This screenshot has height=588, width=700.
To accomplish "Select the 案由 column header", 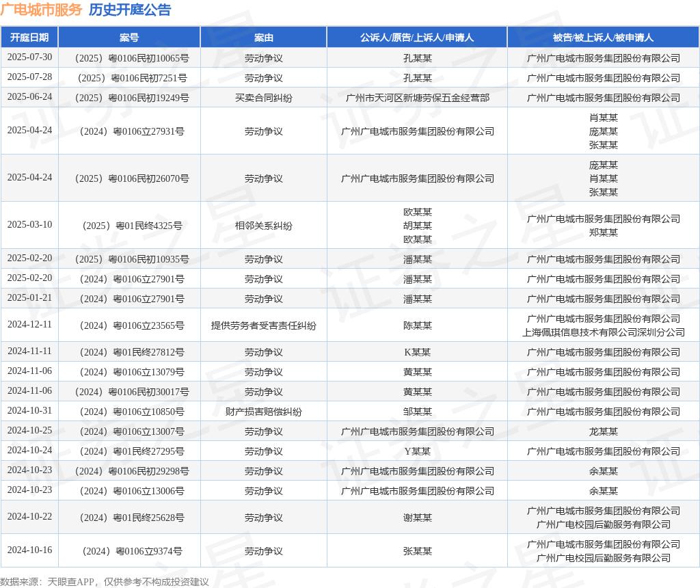I will point(264,38).
